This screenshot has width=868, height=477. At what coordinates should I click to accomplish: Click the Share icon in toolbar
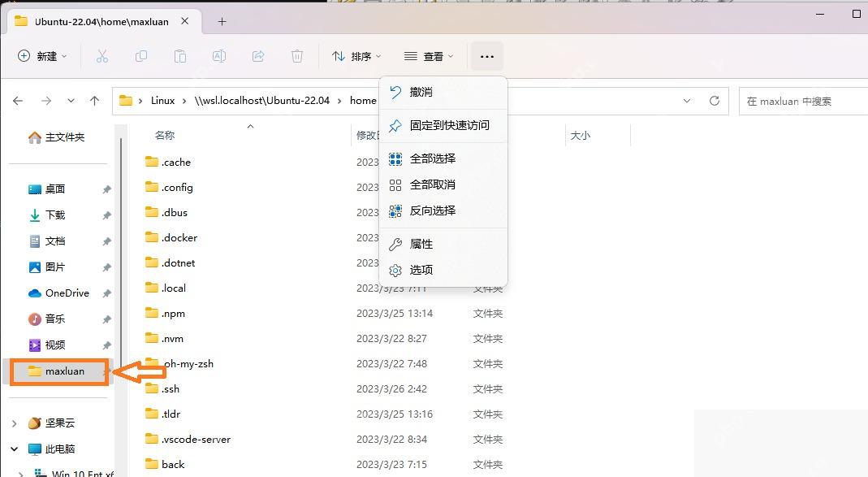click(x=258, y=56)
